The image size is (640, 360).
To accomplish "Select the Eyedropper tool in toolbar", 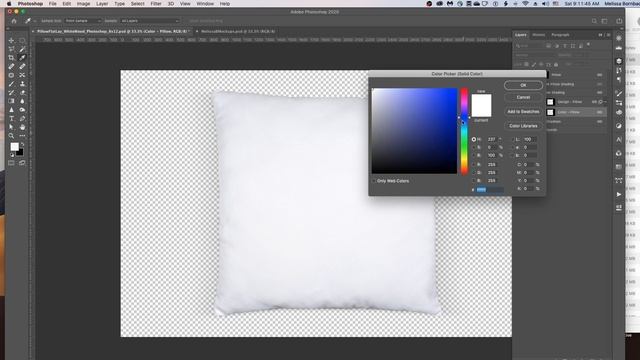I will point(22,58).
